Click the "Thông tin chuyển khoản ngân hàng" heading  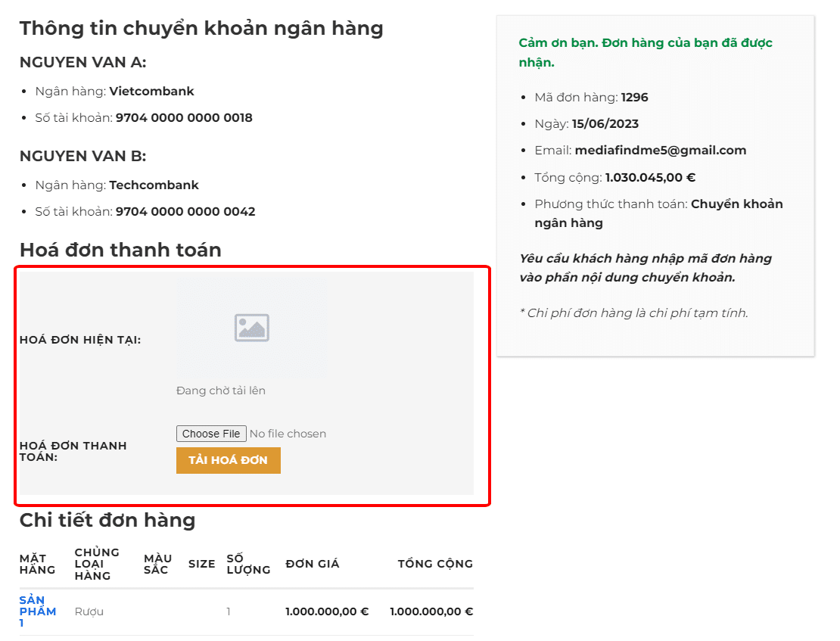[201, 28]
